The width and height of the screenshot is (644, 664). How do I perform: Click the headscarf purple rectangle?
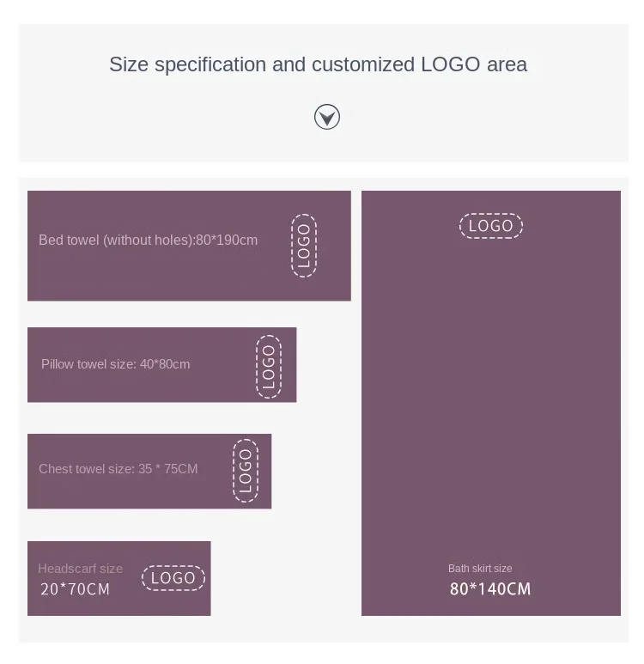[119, 578]
